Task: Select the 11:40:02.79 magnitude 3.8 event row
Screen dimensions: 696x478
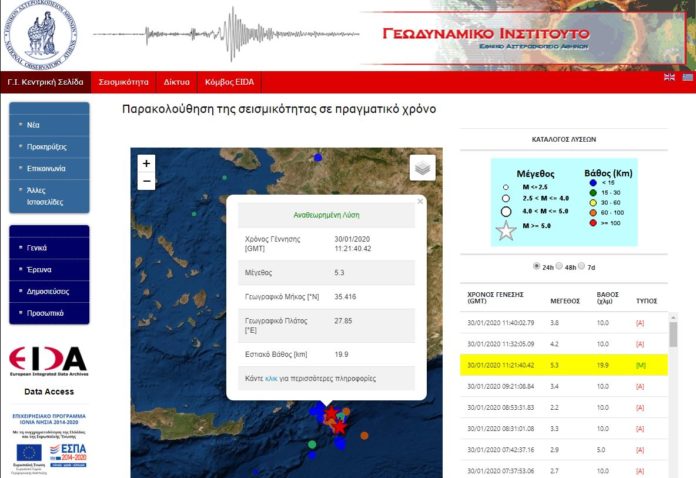Action: tap(564, 323)
